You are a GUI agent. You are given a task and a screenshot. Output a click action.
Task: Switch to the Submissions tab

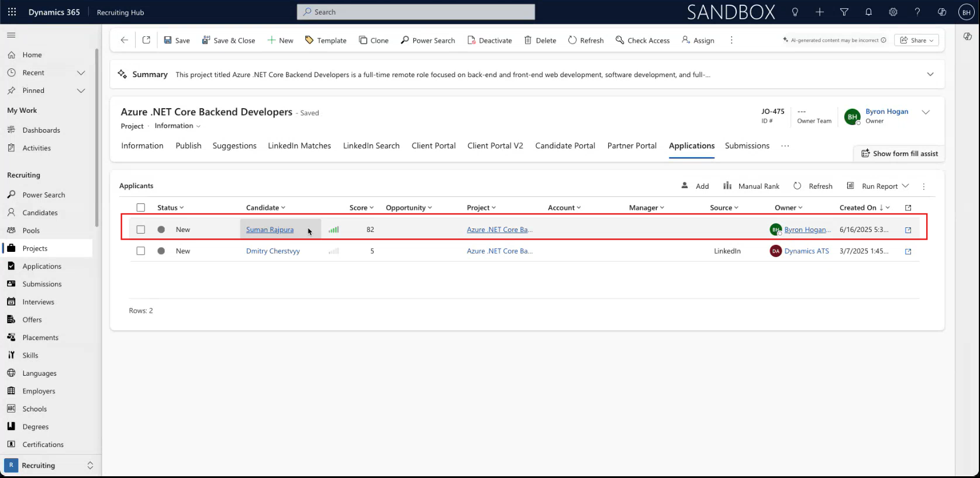coord(747,146)
